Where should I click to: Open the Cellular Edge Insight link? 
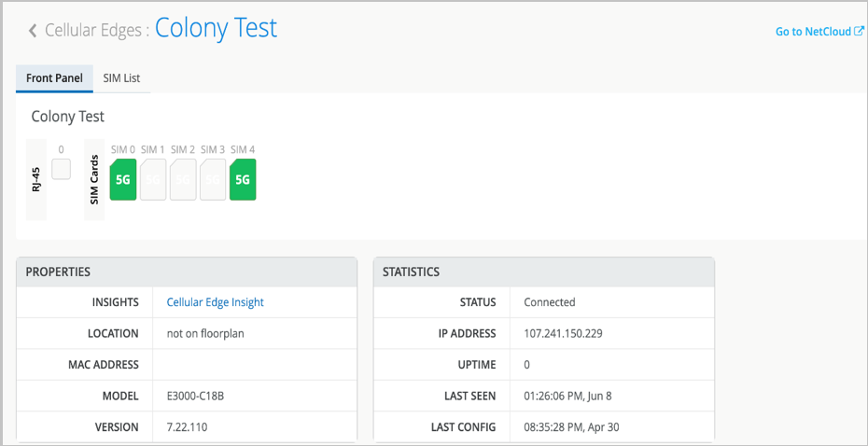coord(215,302)
